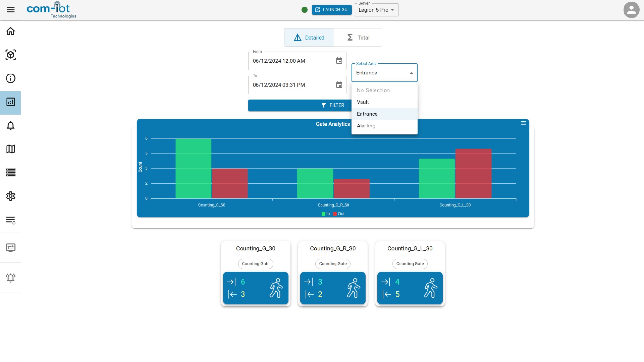Click Counting Gate chip under Counting_G_R_S0

coord(333,264)
